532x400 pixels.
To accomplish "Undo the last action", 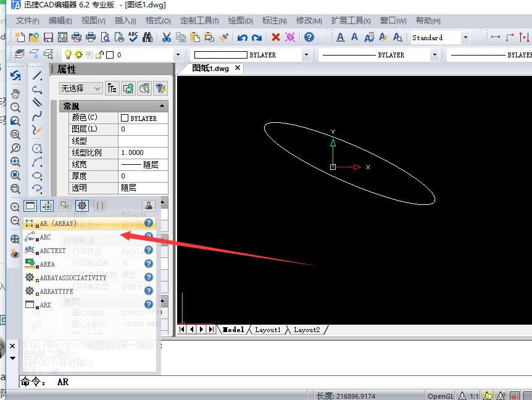I will point(243,37).
